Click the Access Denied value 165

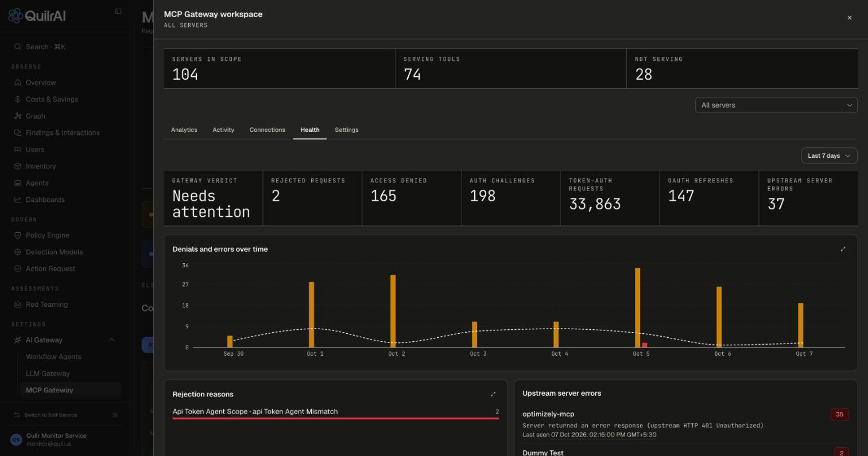pyautogui.click(x=383, y=196)
